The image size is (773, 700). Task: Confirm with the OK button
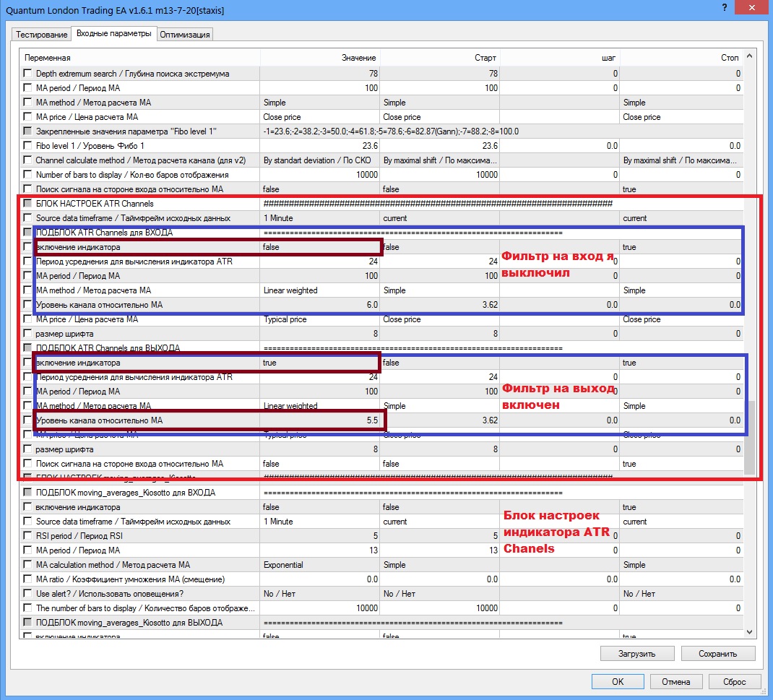coord(618,682)
